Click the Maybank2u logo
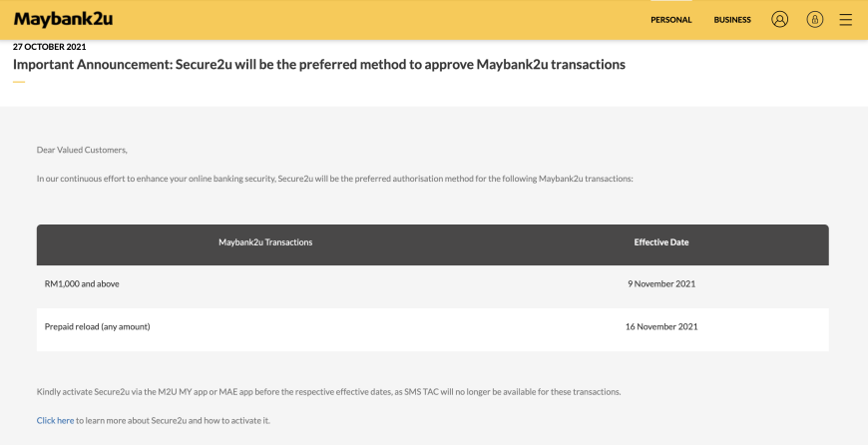This screenshot has height=445, width=868. coord(63,19)
